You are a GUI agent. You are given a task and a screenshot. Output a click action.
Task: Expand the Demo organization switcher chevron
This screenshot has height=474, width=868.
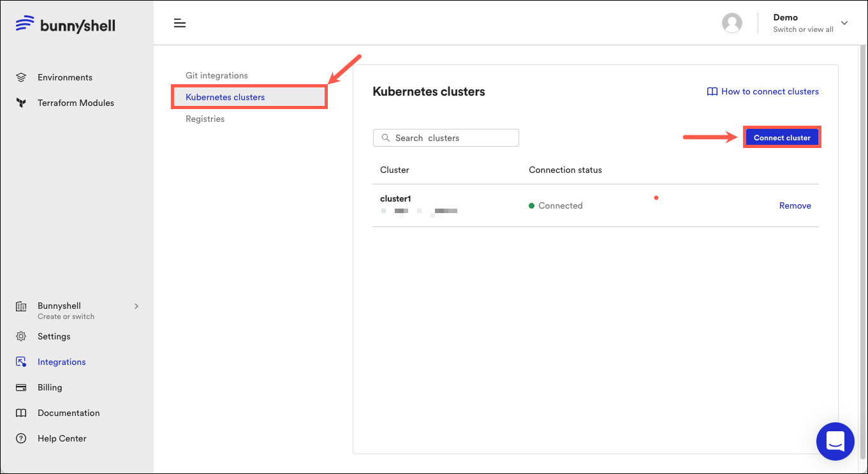pyautogui.click(x=844, y=23)
